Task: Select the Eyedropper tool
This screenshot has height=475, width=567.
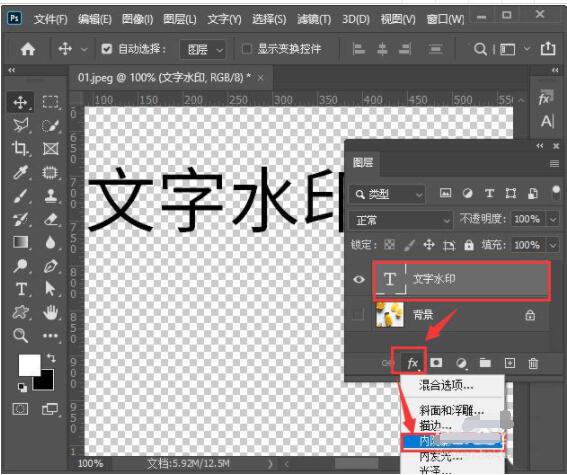Action: pyautogui.click(x=20, y=172)
